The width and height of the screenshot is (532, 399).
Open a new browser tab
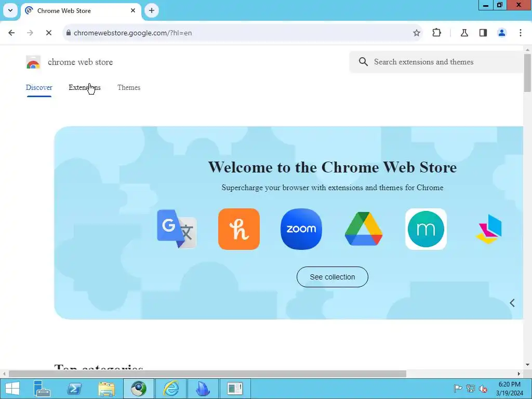pos(152,10)
